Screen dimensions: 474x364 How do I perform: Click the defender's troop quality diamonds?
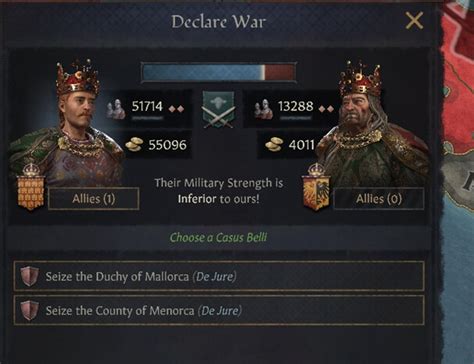326,109
